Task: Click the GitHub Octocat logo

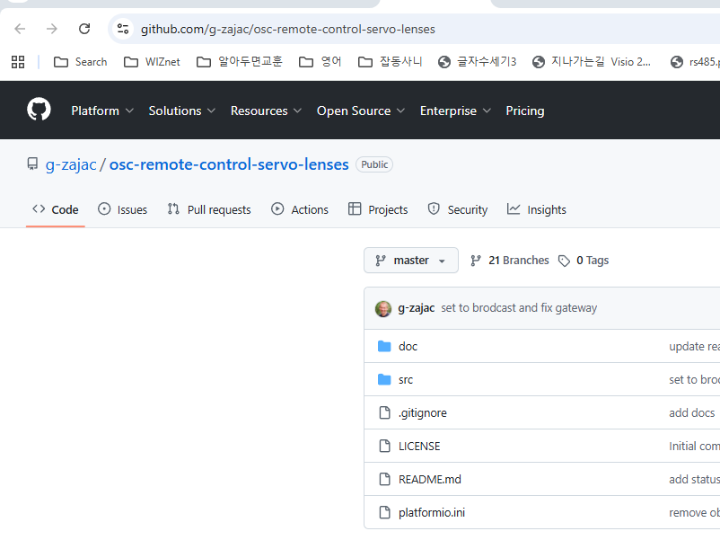Action: (x=39, y=110)
